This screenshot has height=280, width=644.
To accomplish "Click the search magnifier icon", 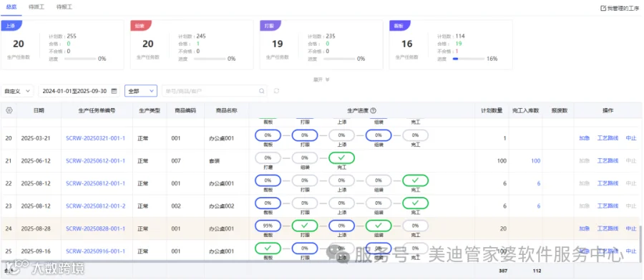I will 262,91.
